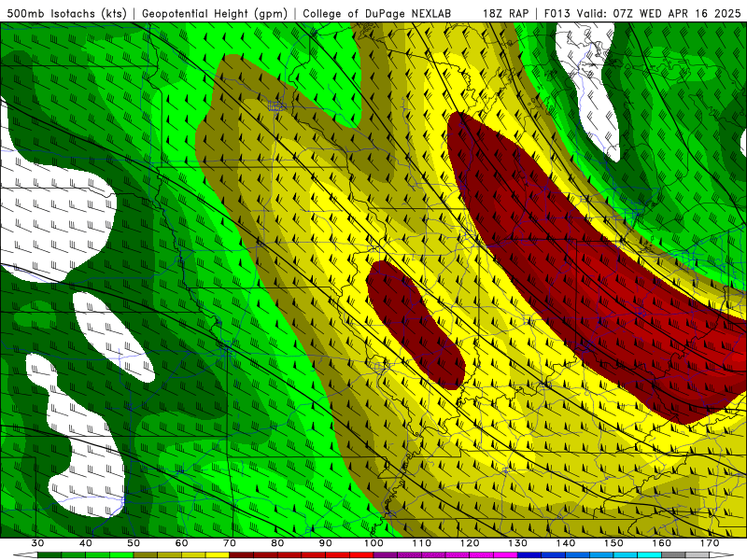Click the 40 label on the color scale

click(86, 543)
